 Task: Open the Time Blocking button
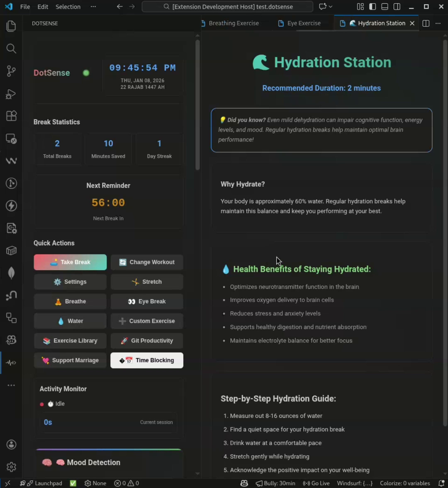147,360
